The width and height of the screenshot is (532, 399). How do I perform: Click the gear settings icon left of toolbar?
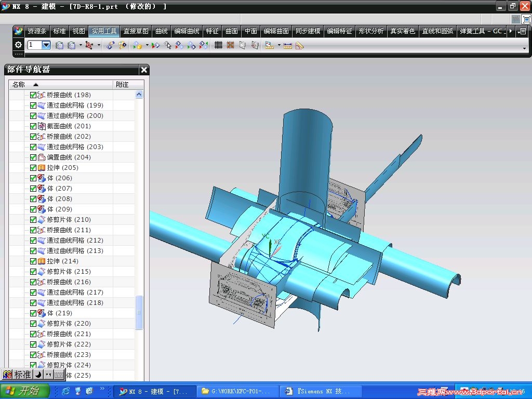pyautogui.click(x=18, y=45)
